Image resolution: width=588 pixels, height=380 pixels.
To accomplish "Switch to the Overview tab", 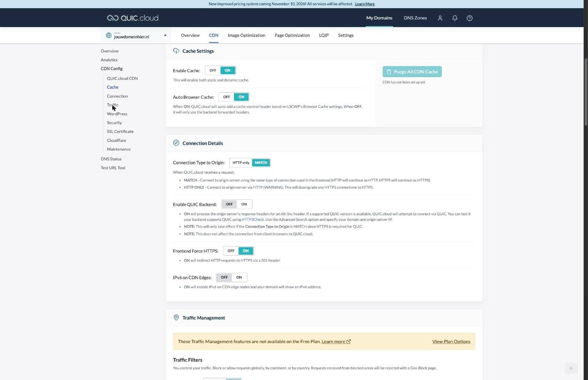I will click(x=190, y=35).
